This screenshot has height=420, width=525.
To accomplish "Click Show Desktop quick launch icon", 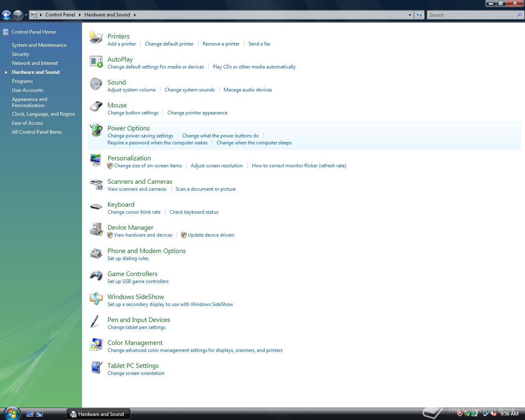I will pos(30,414).
